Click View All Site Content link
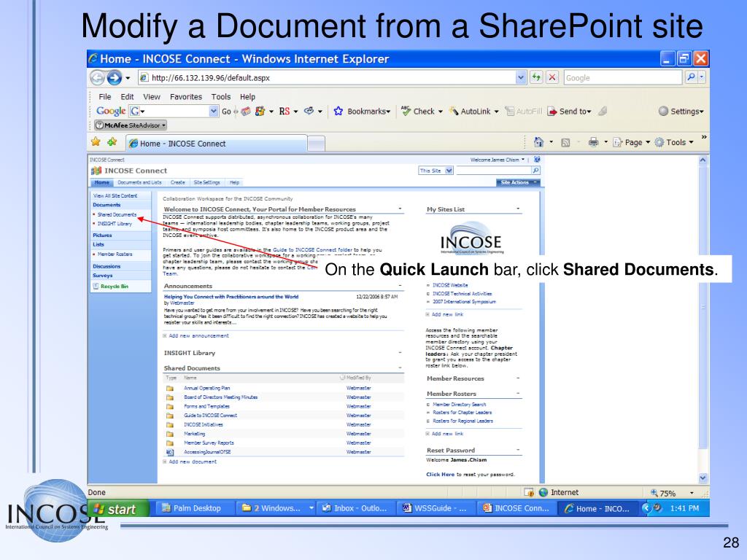This screenshot has width=747, height=560. [115, 195]
